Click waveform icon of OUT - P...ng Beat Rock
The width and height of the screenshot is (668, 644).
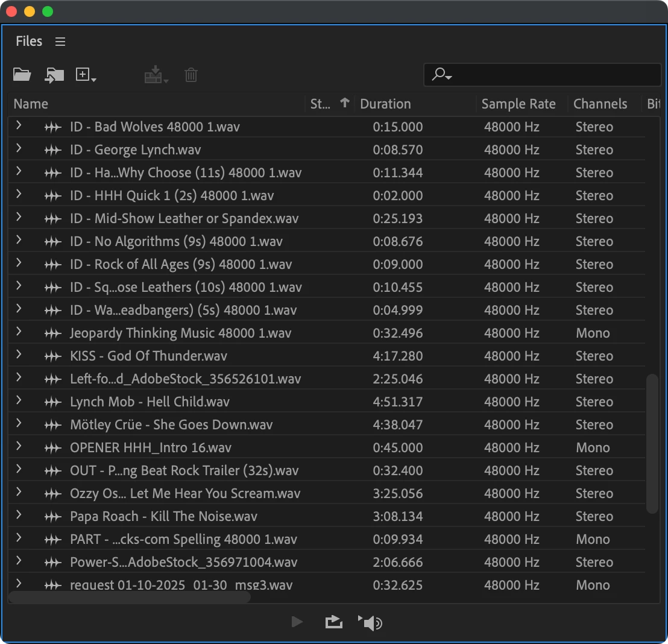tap(53, 471)
